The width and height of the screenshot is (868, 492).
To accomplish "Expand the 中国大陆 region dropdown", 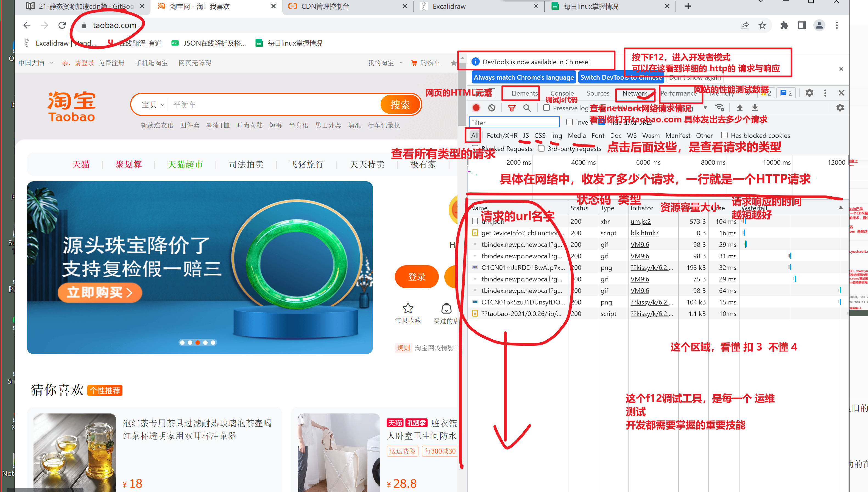I will click(36, 63).
